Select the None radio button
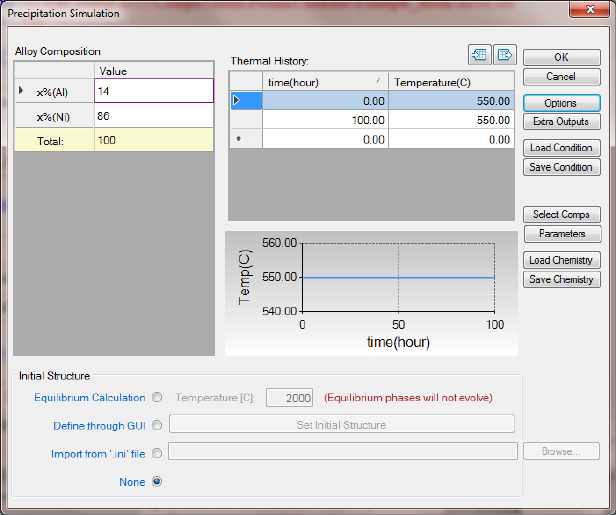The image size is (616, 515). click(x=157, y=481)
